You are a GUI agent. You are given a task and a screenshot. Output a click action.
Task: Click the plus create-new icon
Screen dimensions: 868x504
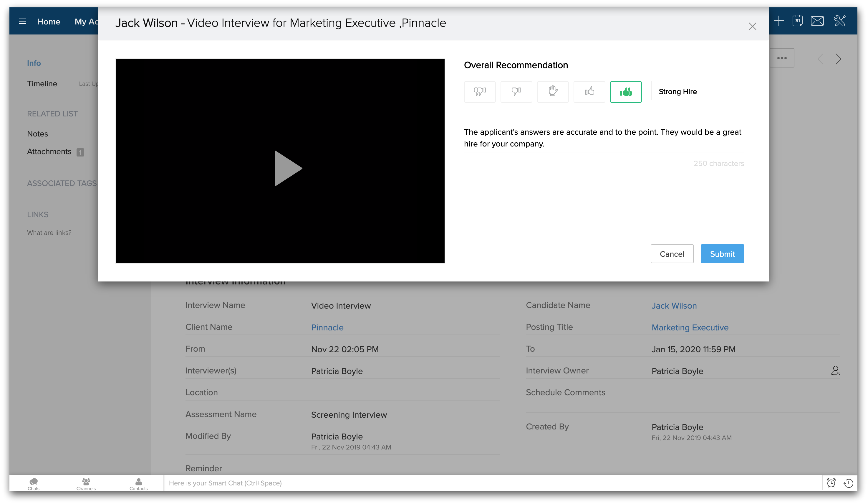pyautogui.click(x=778, y=21)
